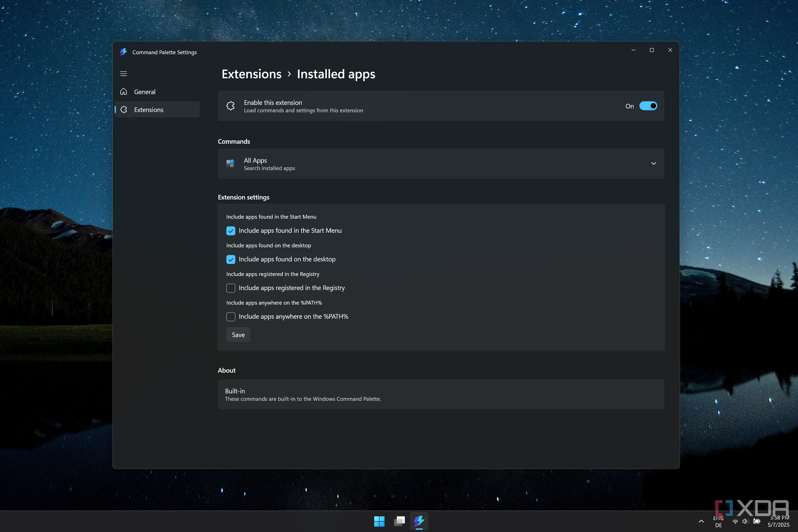Click the All Apps tile icon
Image resolution: width=798 pixels, height=532 pixels.
point(230,163)
